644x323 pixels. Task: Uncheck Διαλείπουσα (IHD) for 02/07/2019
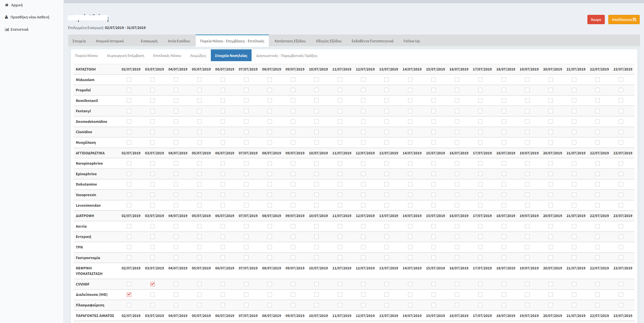[129, 295]
